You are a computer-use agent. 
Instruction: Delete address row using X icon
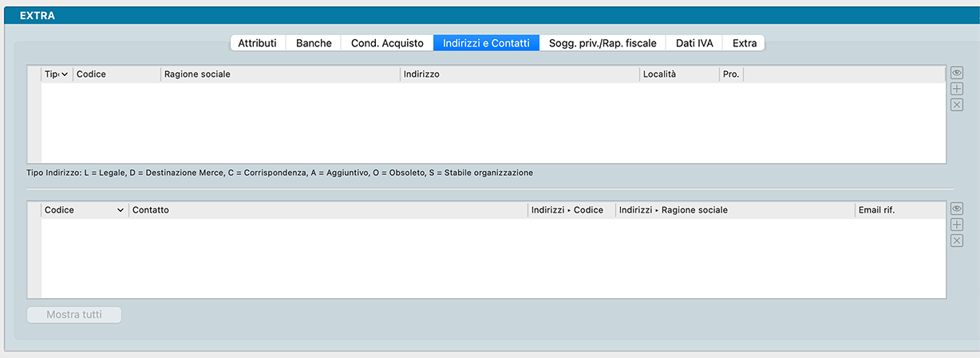(957, 105)
